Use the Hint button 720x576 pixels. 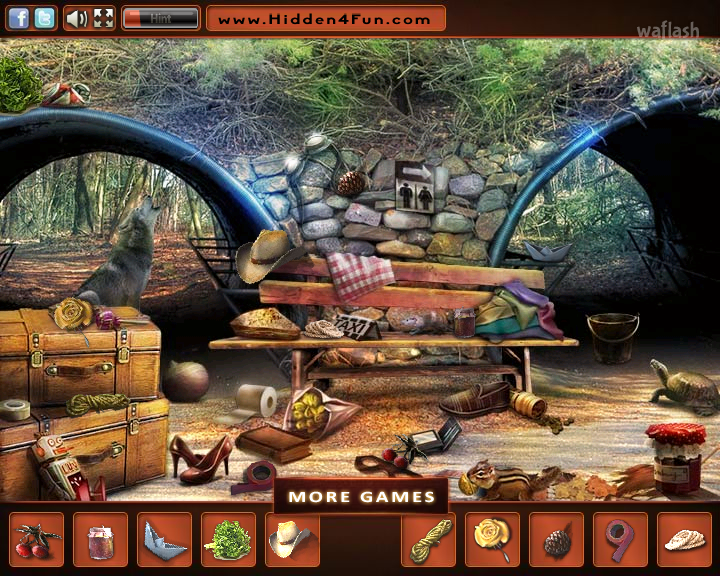pos(161,19)
